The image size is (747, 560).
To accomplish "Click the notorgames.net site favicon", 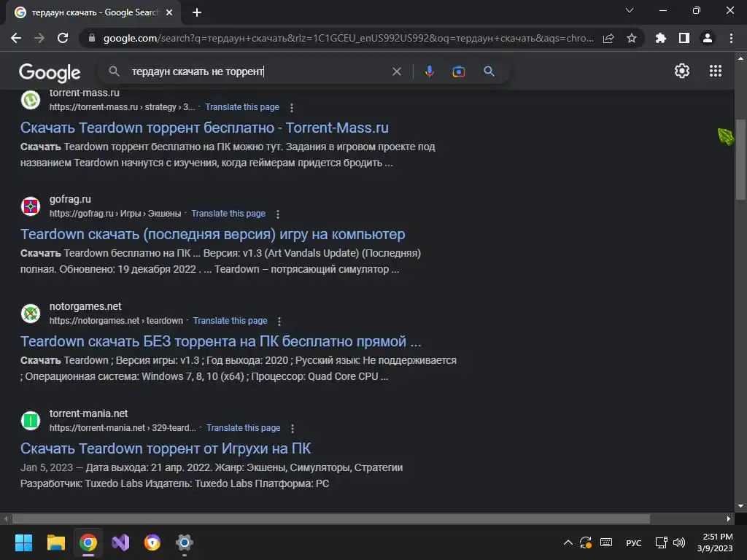I will (x=31, y=314).
